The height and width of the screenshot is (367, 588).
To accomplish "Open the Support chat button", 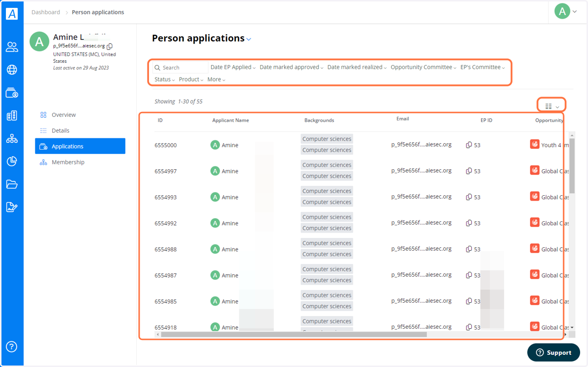I will (x=554, y=352).
